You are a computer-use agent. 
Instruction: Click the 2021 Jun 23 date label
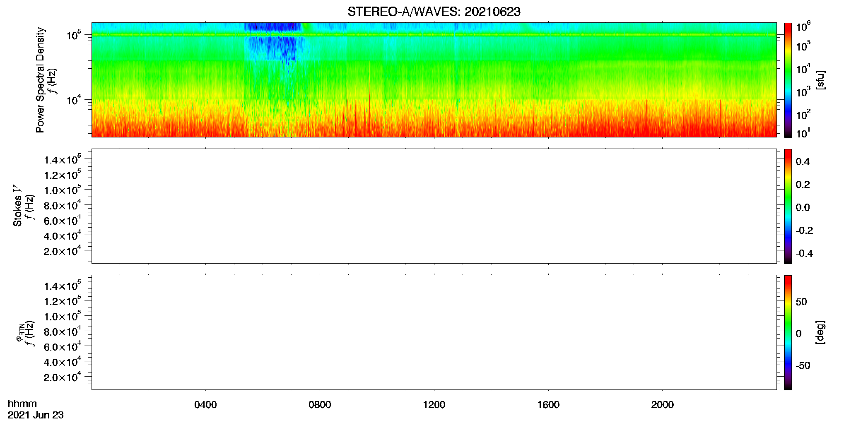(x=36, y=415)
